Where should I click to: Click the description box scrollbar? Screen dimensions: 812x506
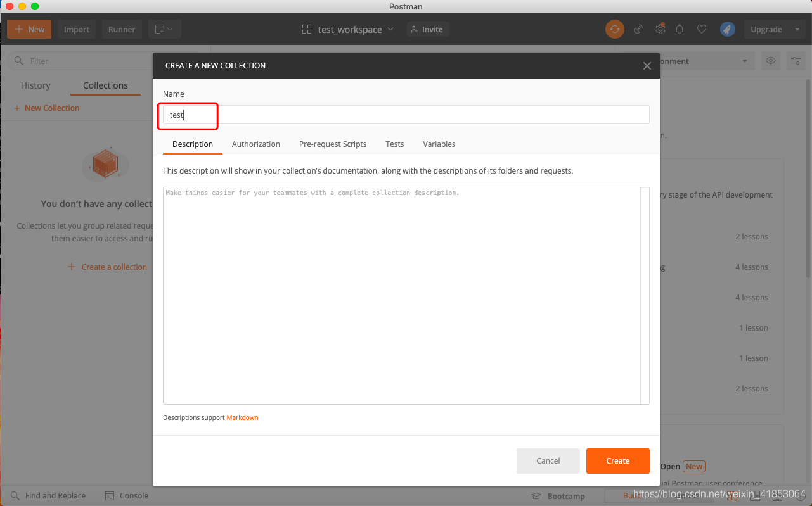click(x=645, y=296)
